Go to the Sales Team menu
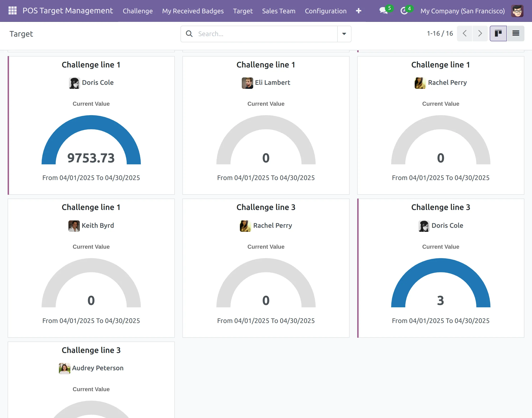Image resolution: width=532 pixels, height=418 pixels. [279, 11]
